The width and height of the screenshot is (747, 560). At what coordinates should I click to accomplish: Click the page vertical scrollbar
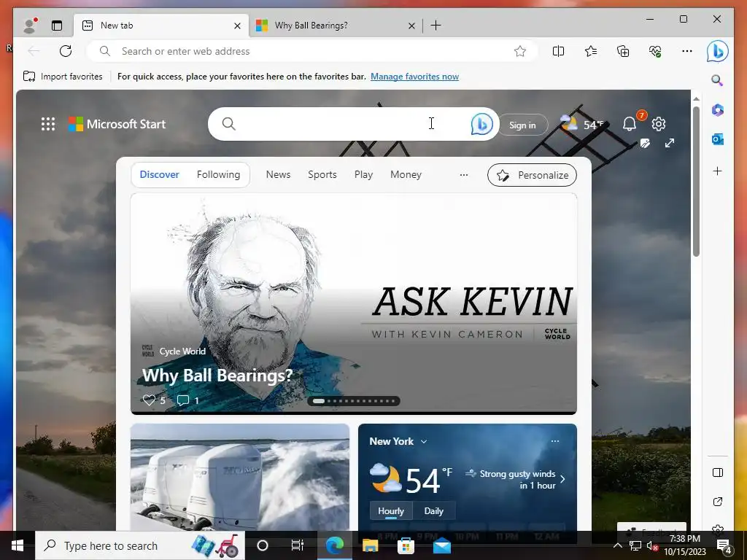[x=696, y=181]
